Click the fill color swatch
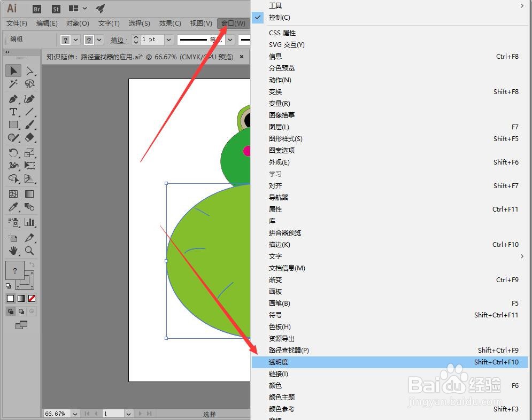The height and width of the screenshot is (420, 532). click(15, 270)
